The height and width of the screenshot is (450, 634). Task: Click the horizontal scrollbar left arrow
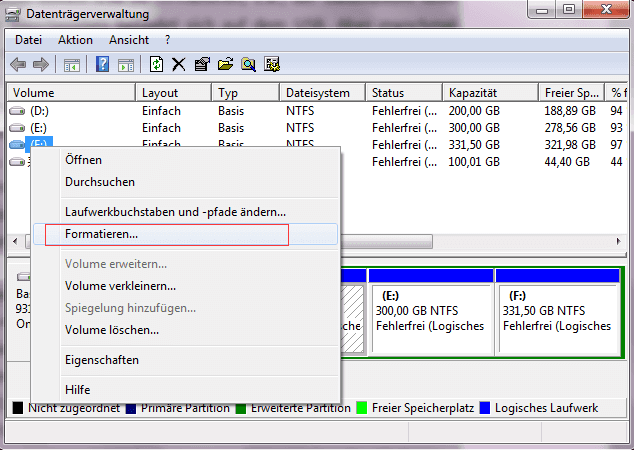15,241
